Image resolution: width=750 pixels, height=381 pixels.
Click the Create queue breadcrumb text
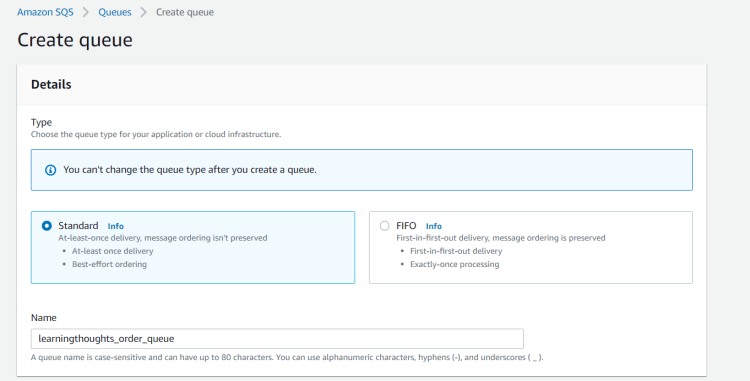pyautogui.click(x=185, y=12)
